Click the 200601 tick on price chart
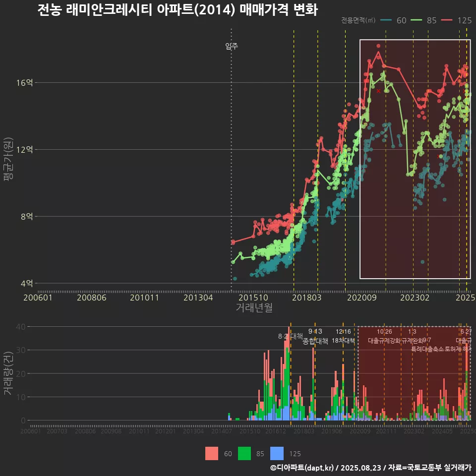The image size is (476, 476). click(x=38, y=297)
